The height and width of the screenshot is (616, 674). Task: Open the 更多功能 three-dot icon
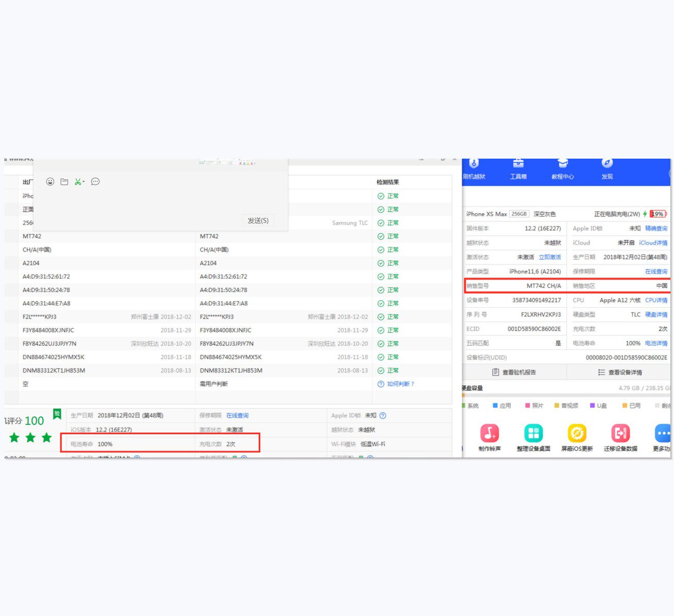663,433
